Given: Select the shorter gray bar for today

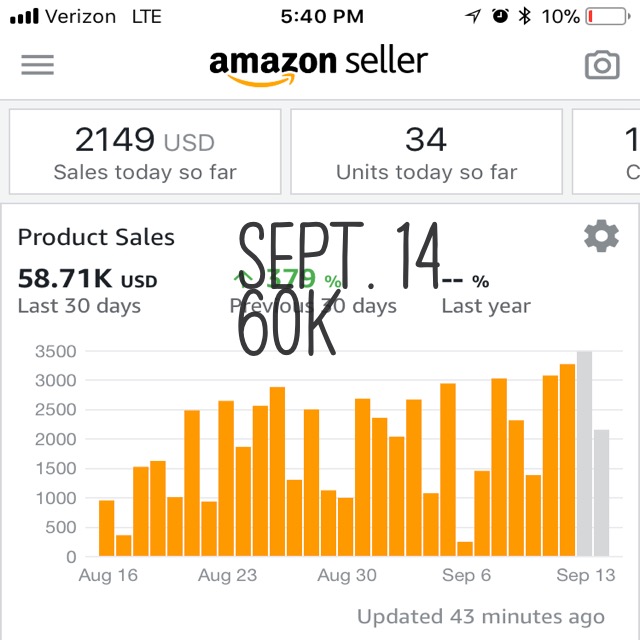Looking at the screenshot, I should 601,493.
